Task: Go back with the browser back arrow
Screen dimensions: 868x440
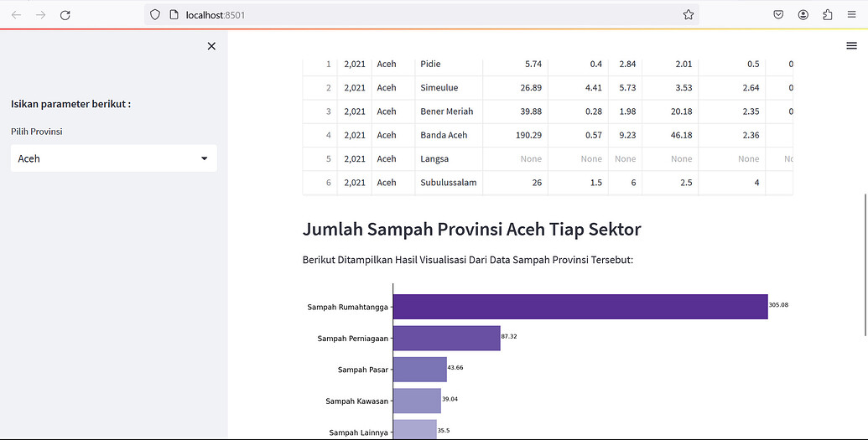Action: click(17, 15)
